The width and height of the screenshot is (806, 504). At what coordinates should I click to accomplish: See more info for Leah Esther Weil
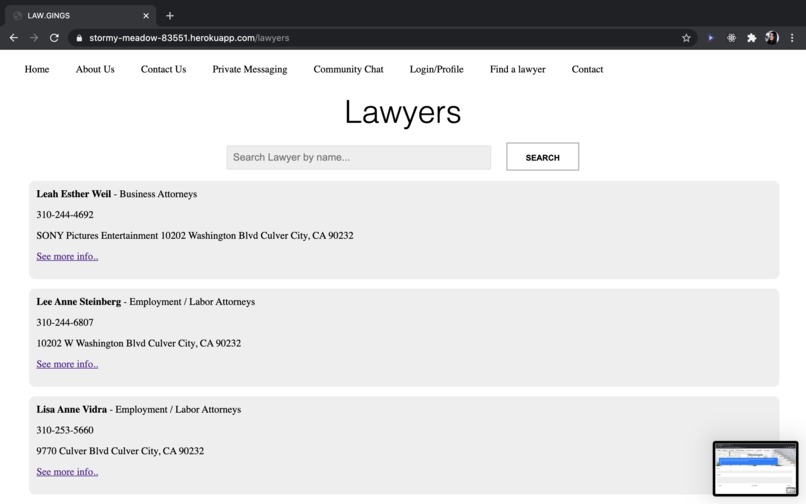click(67, 256)
